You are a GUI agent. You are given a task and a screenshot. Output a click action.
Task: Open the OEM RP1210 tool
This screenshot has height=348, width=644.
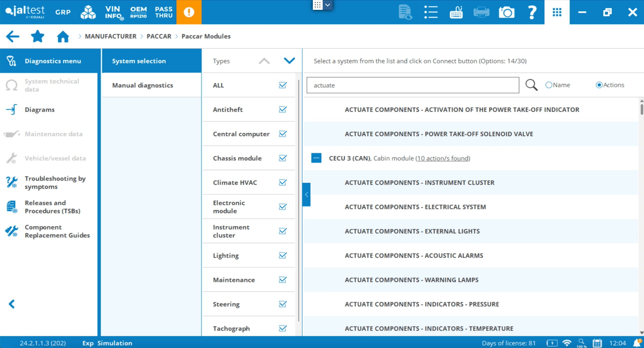click(138, 12)
